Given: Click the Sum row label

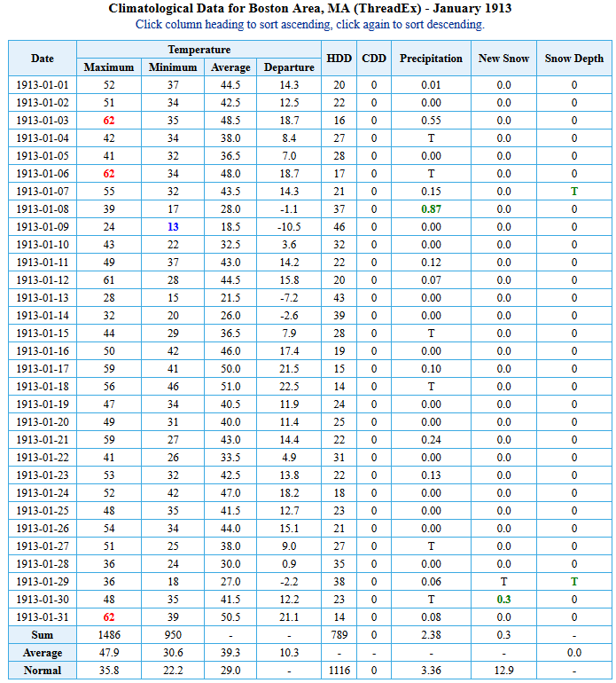Looking at the screenshot, I should coord(43,635).
